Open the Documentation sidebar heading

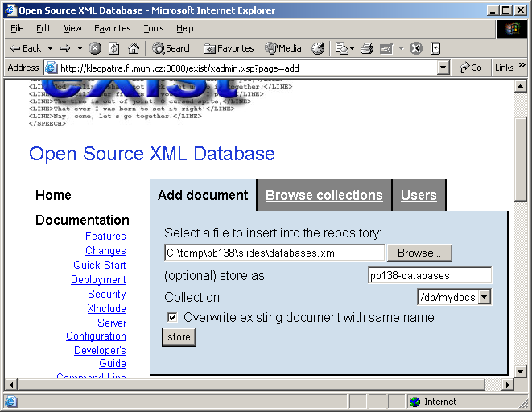82,220
